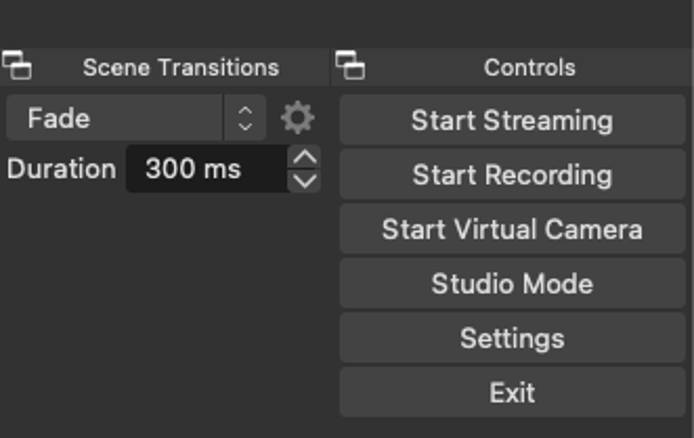This screenshot has width=694, height=438.
Task: Toggle Studio Mode on
Action: click(x=512, y=284)
